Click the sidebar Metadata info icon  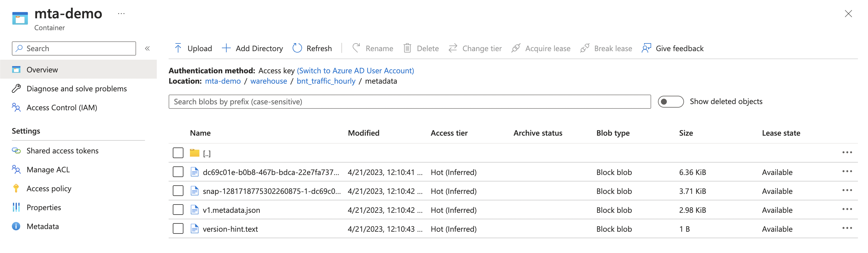point(16,226)
